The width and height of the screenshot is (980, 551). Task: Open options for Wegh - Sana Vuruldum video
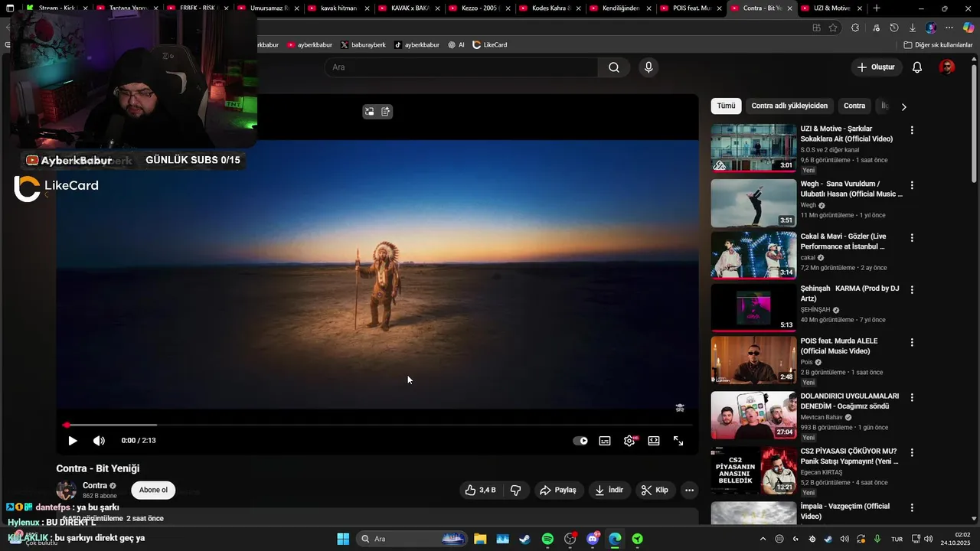[911, 185]
